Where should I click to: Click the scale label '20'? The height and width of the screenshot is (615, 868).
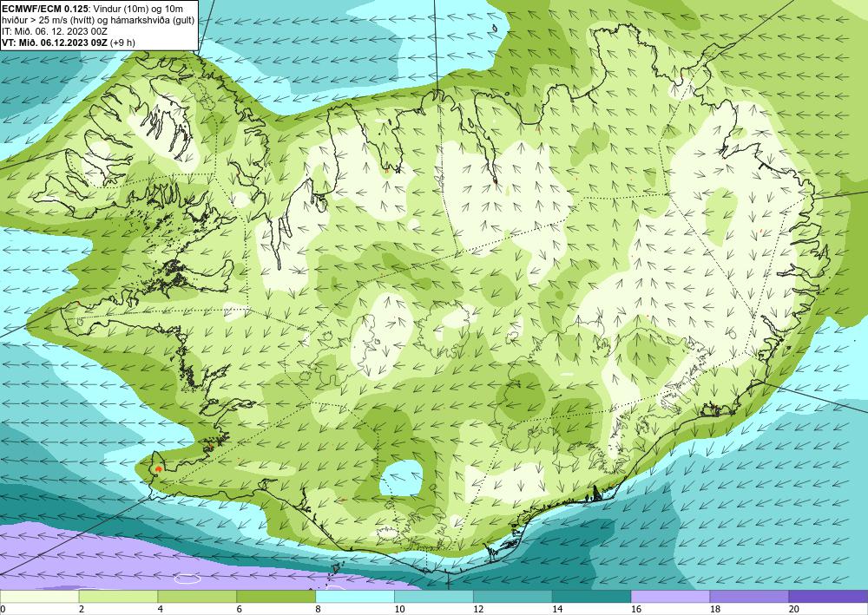click(x=794, y=609)
